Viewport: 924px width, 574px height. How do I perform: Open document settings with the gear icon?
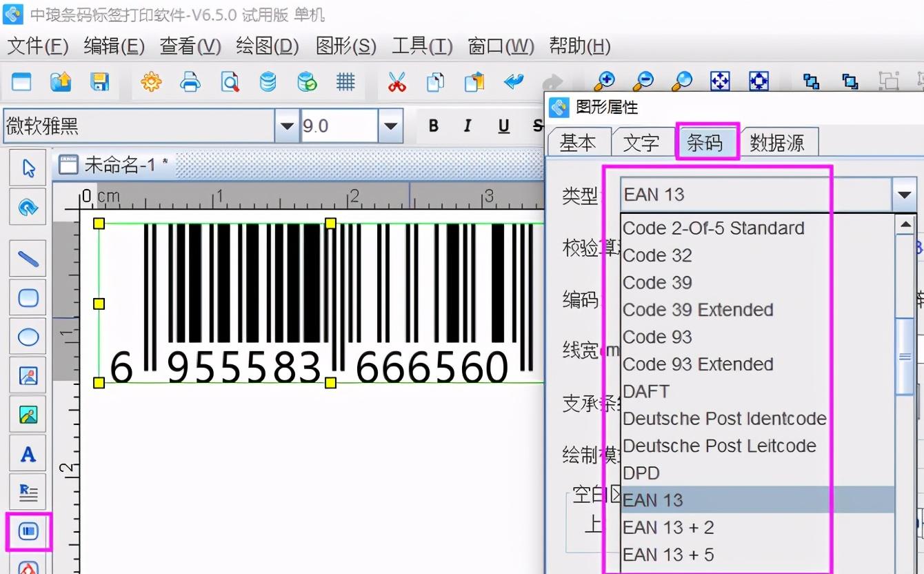151,82
